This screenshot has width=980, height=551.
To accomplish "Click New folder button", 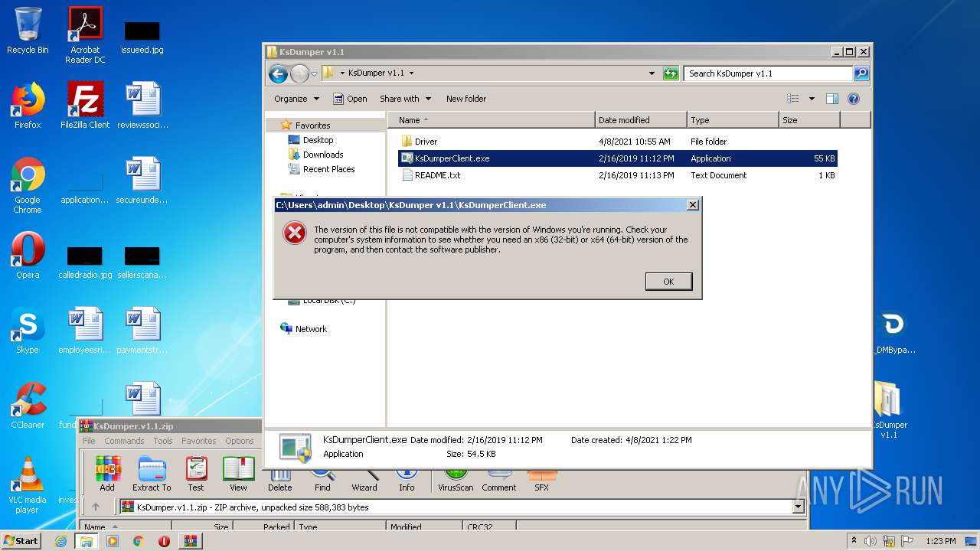I will [466, 99].
